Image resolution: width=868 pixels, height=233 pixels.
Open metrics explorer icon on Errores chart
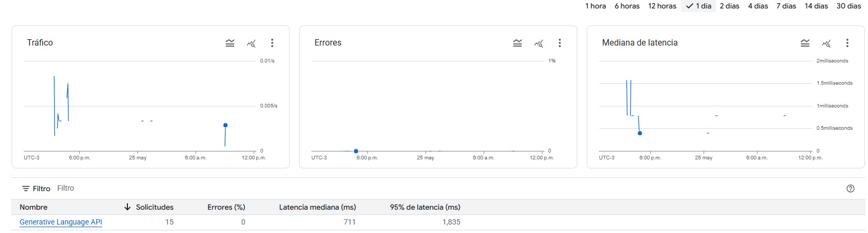[x=539, y=43]
